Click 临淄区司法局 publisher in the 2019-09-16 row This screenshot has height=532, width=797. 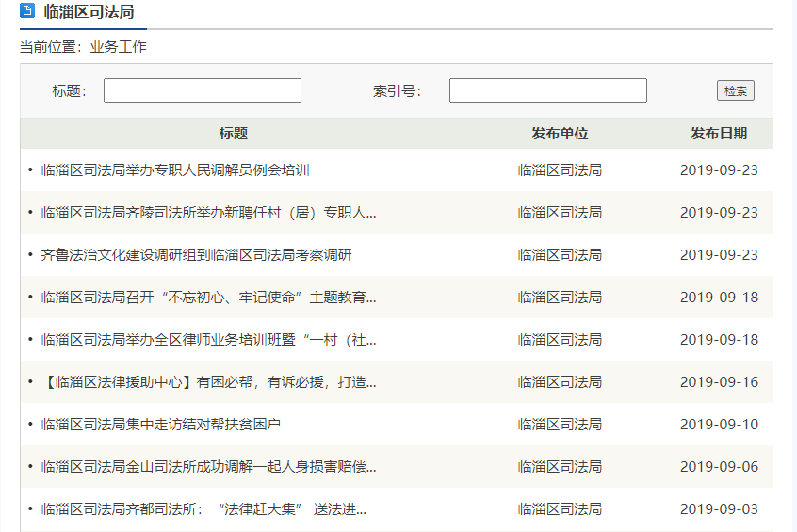560,382
